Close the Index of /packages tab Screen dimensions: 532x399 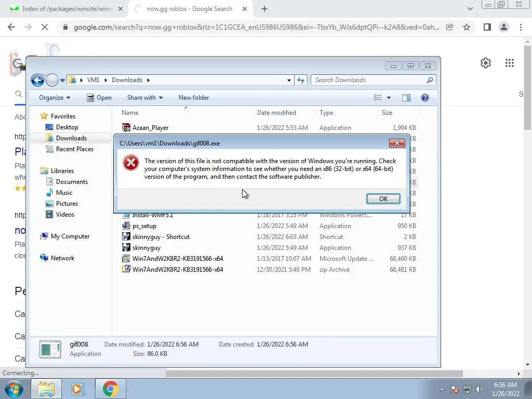tap(121, 9)
